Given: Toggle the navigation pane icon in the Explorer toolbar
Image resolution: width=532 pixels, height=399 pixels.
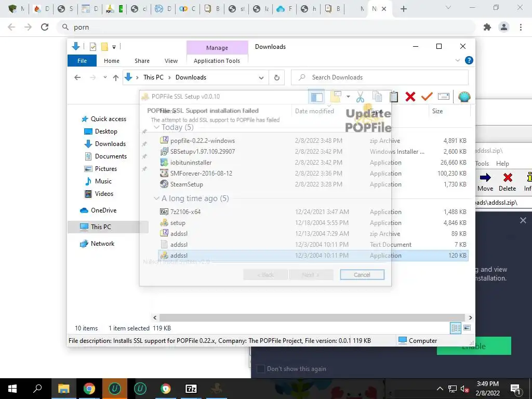Looking at the screenshot, I should point(316,97).
